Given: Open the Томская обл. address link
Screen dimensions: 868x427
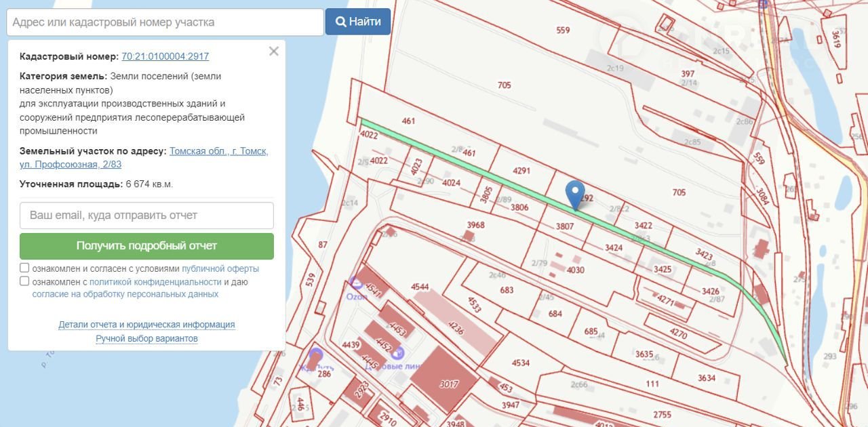Looking at the screenshot, I should click(218, 151).
